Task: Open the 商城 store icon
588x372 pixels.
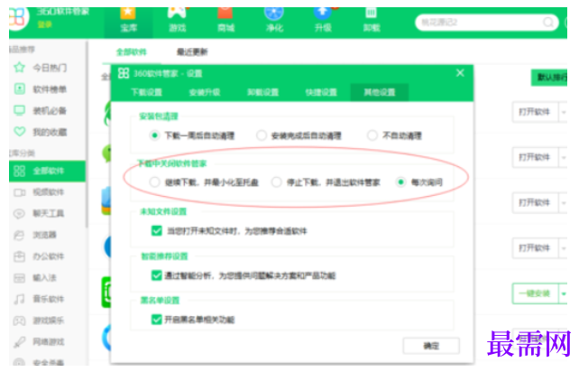Action: [x=225, y=13]
